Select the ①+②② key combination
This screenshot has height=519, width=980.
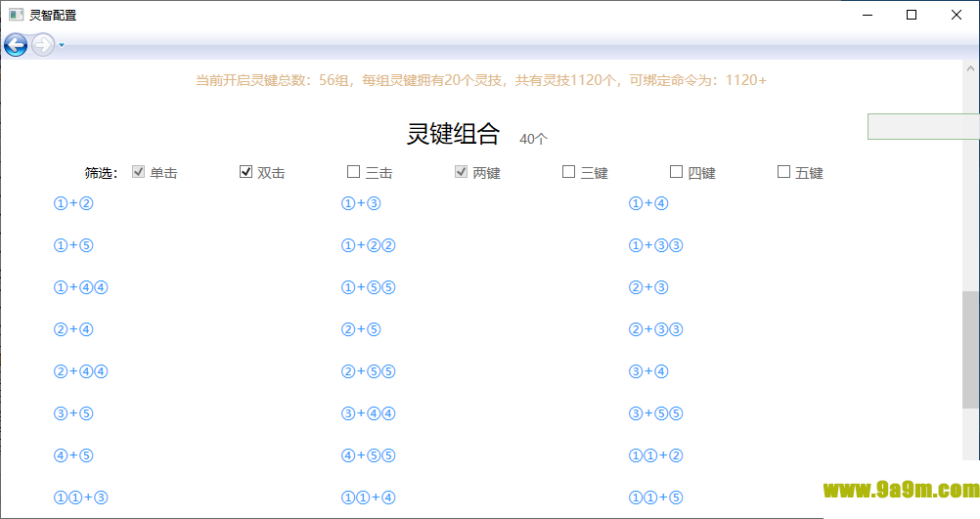tap(368, 245)
